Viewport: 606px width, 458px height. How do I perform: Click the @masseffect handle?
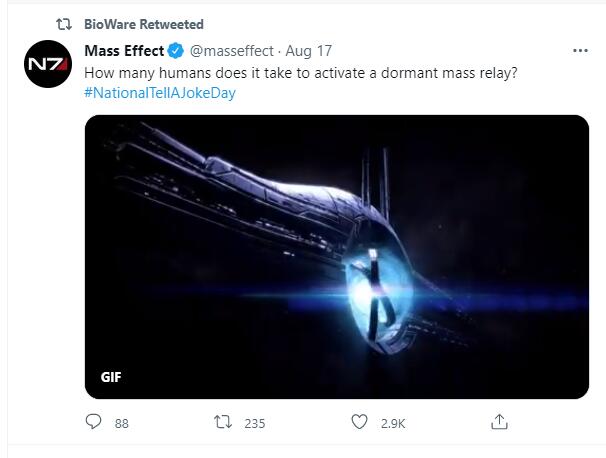(x=232, y=51)
